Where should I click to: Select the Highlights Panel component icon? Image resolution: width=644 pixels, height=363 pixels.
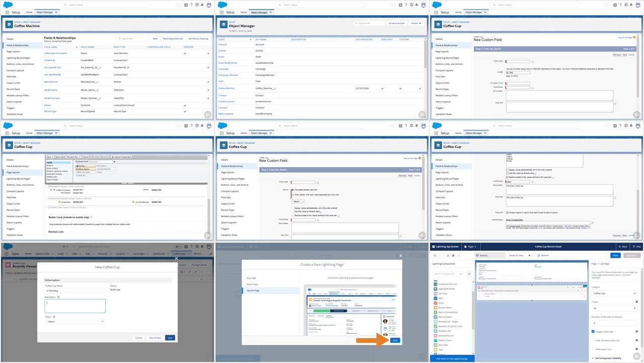435,289
